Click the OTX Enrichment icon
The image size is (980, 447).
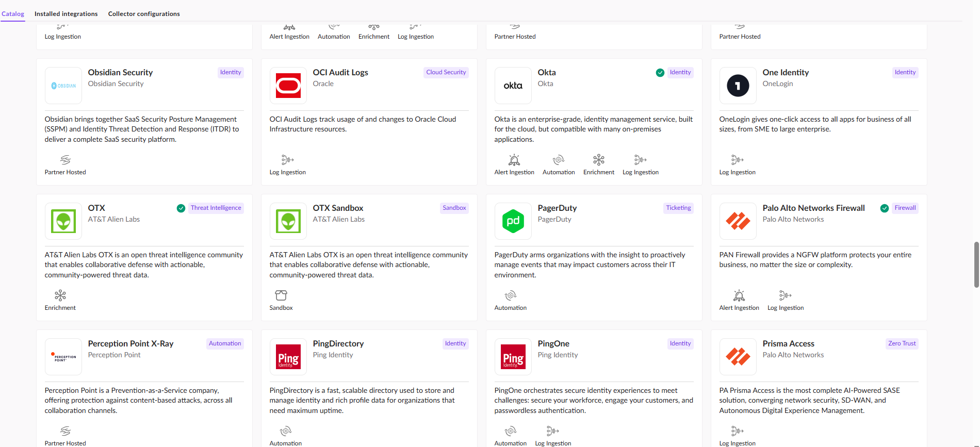click(x=60, y=295)
